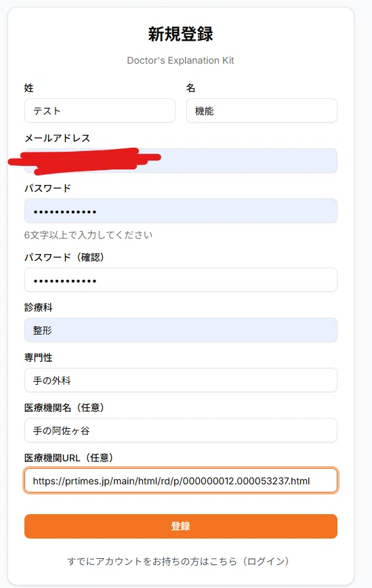
Task: Click the 6文字以上で入力してください hint text
Action: [88, 235]
